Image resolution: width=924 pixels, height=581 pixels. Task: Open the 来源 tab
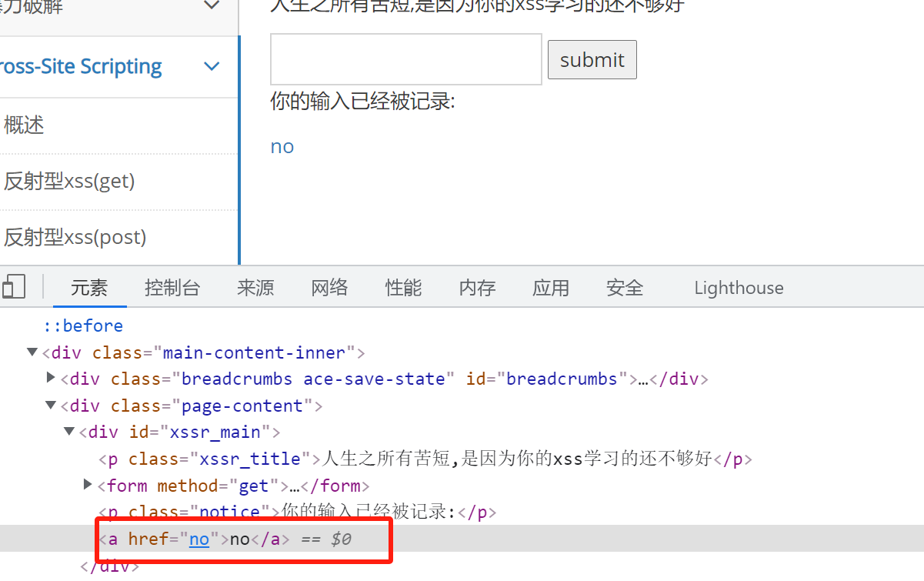[255, 288]
